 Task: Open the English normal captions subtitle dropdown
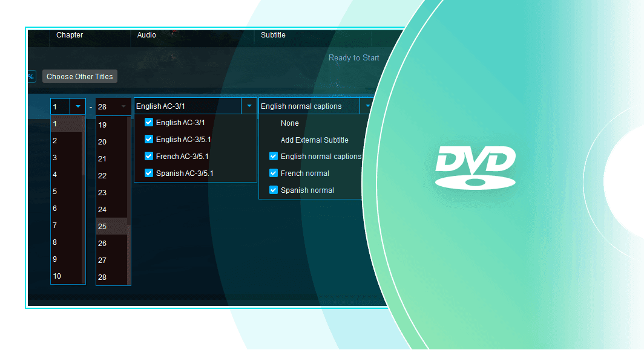pos(366,106)
